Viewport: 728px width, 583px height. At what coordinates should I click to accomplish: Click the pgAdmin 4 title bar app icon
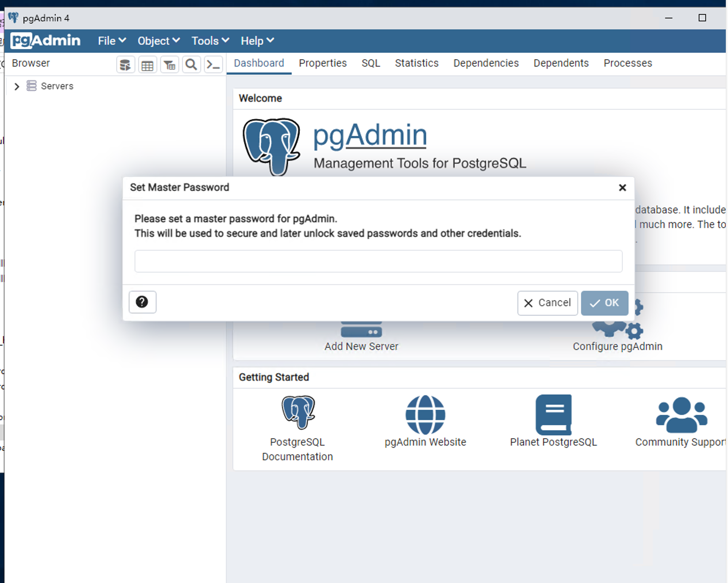point(13,18)
